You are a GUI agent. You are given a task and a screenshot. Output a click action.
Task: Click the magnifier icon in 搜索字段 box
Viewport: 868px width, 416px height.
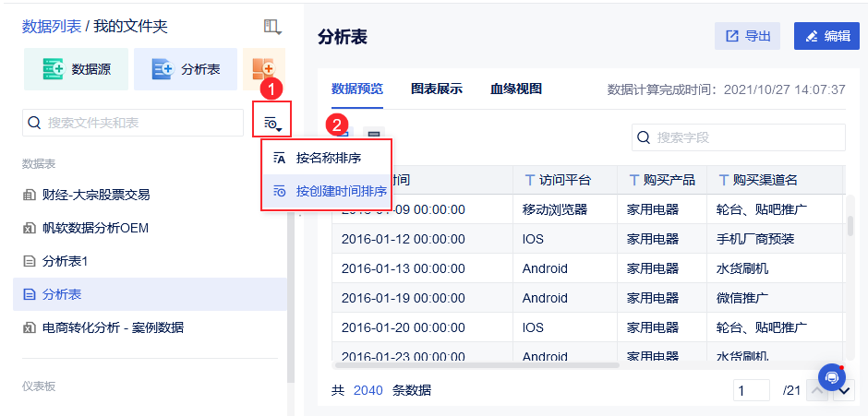644,137
